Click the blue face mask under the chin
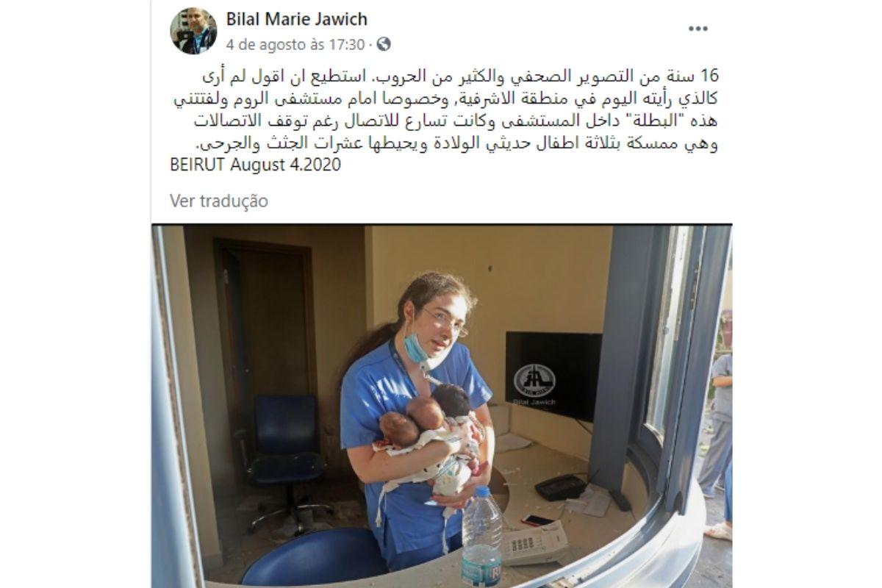This screenshot has height=588, width=882. [x=417, y=349]
